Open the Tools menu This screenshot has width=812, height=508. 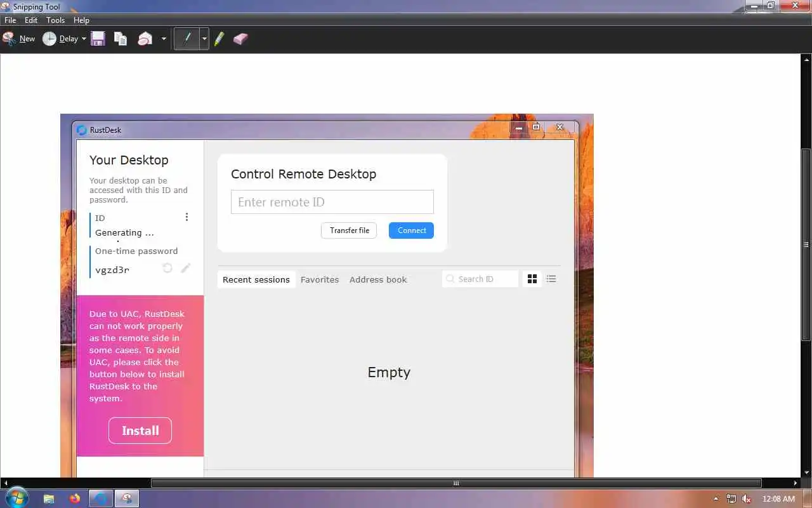(x=56, y=20)
